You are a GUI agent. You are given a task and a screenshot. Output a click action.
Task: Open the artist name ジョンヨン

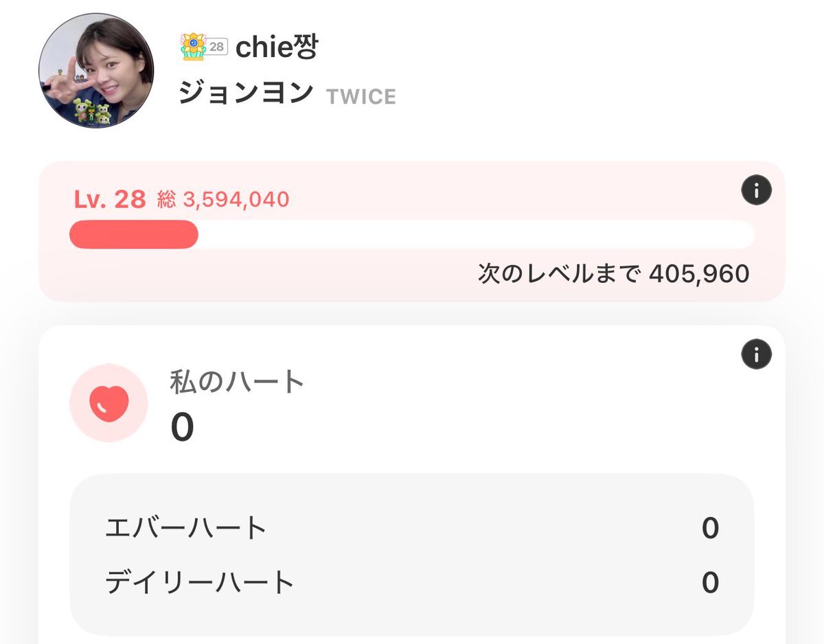tap(246, 93)
